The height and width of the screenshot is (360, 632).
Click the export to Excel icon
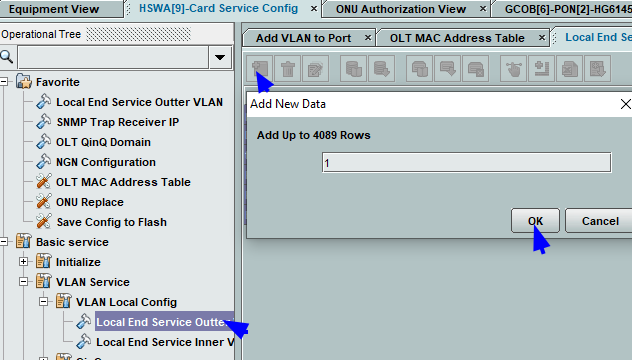pyautogui.click(x=570, y=69)
